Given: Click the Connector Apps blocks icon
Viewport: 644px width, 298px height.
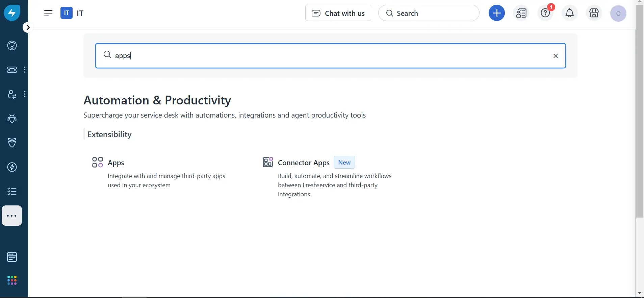Looking at the screenshot, I should pos(268,162).
